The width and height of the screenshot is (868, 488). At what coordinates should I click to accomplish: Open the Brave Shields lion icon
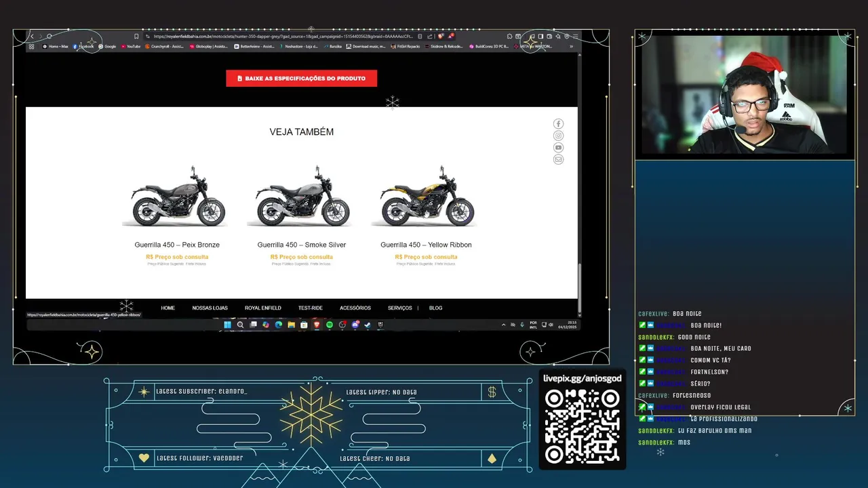point(441,36)
